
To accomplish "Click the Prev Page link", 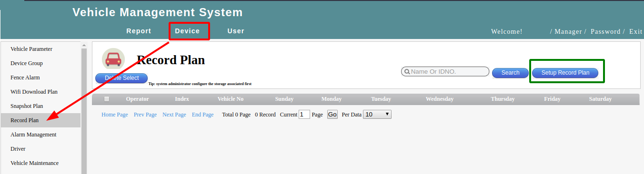I will coord(145,115).
